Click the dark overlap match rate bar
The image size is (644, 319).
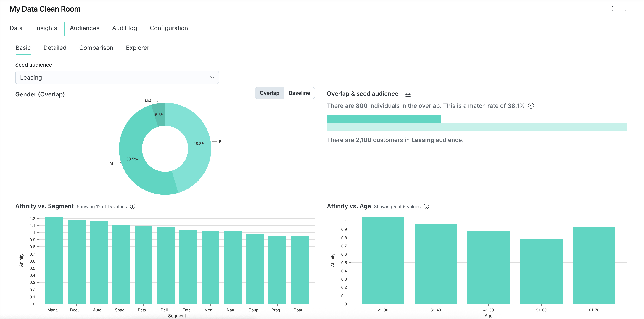coord(384,119)
